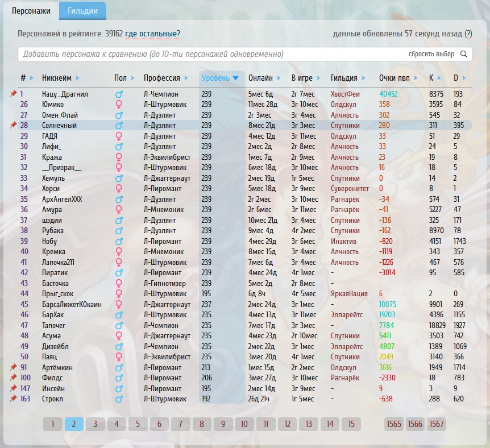The height and width of the screenshot is (448, 490).
Task: Click the search magnifier icon
Action: (464, 54)
